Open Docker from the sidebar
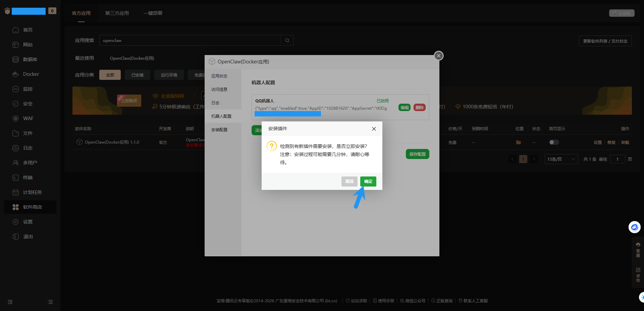644x311 pixels. [x=31, y=74]
